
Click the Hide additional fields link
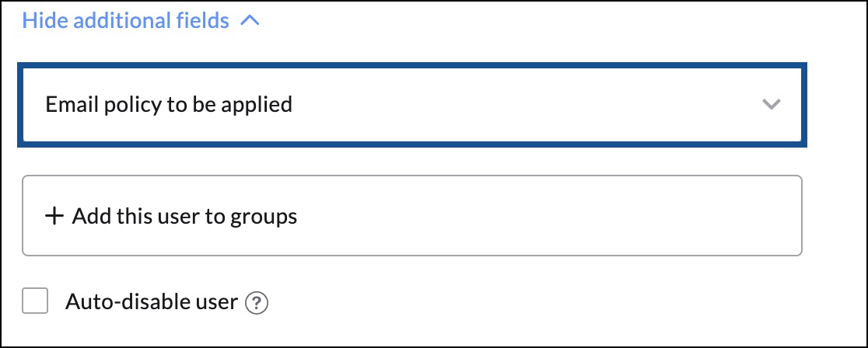(x=126, y=21)
